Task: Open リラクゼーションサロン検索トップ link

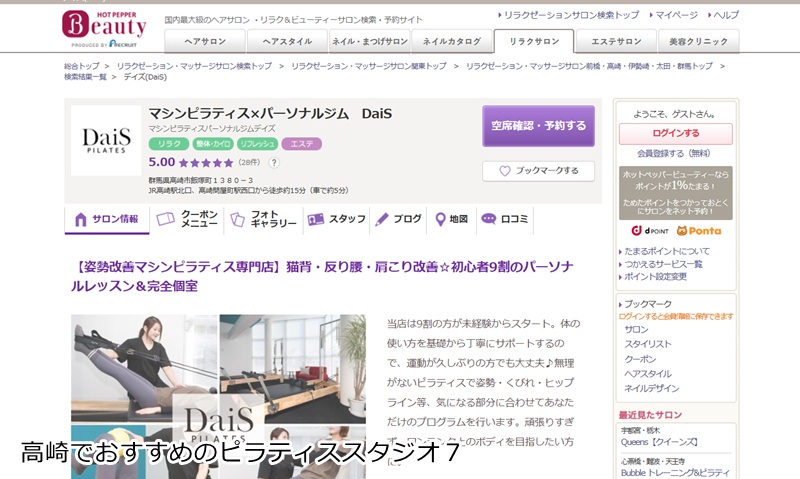Action: pos(571,15)
